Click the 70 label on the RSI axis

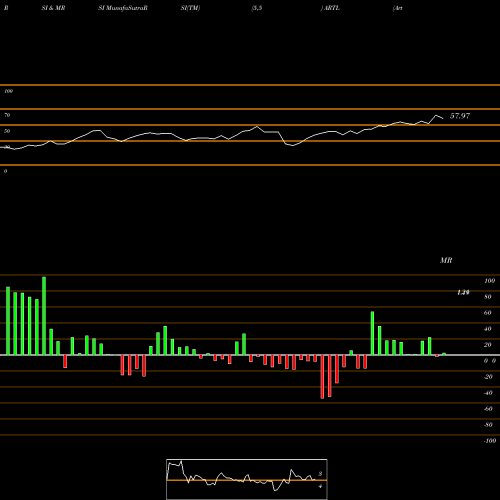7,115
